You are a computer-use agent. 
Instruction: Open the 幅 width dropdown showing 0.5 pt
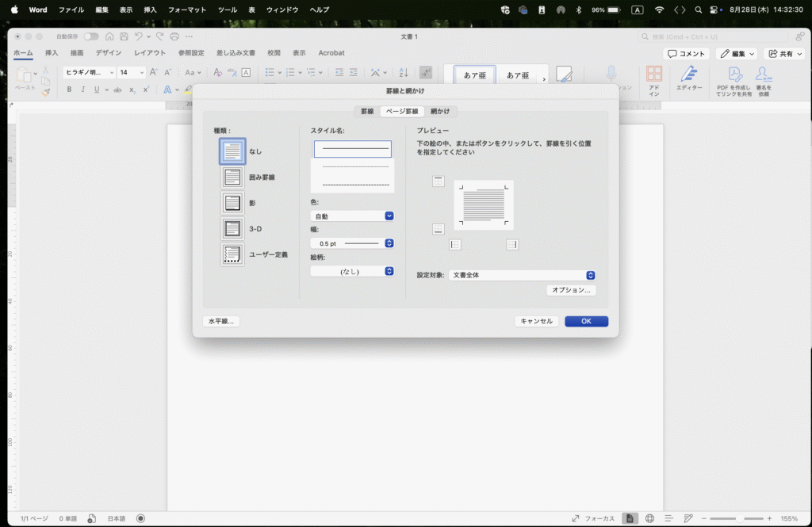352,243
